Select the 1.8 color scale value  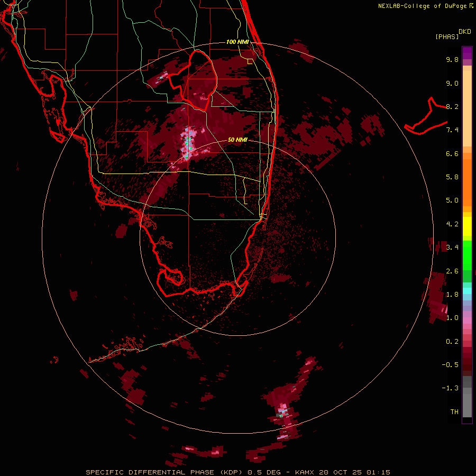coord(452,295)
